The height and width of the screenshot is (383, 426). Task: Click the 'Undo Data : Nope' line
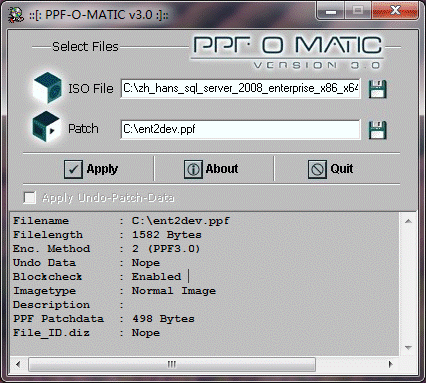tap(86, 263)
